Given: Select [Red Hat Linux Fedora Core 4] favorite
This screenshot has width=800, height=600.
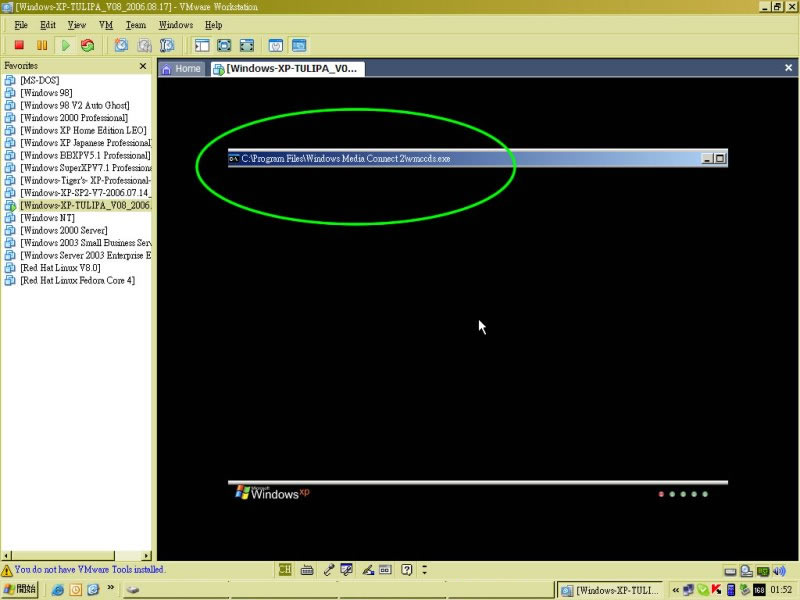Looking at the screenshot, I should pyautogui.click(x=78, y=280).
